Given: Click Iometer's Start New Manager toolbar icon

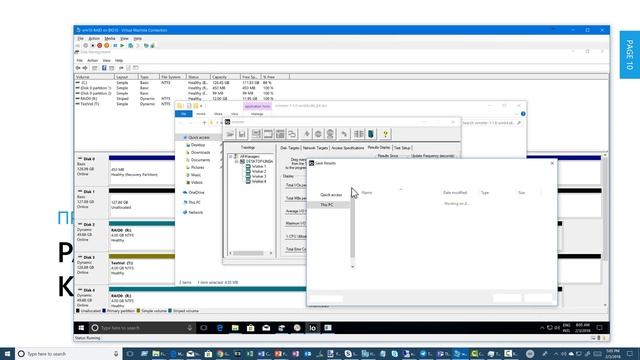Looking at the screenshot, I should (256, 134).
